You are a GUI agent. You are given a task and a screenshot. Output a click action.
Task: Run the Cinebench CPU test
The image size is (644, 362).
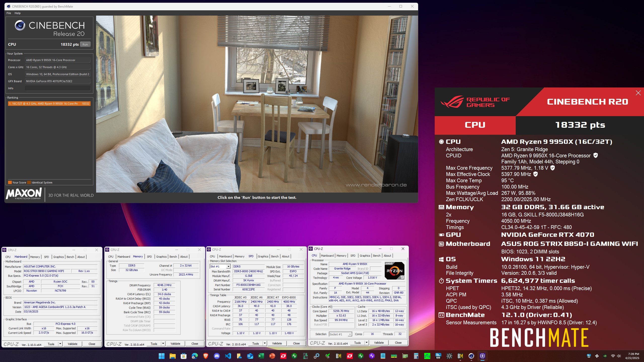pos(85,44)
